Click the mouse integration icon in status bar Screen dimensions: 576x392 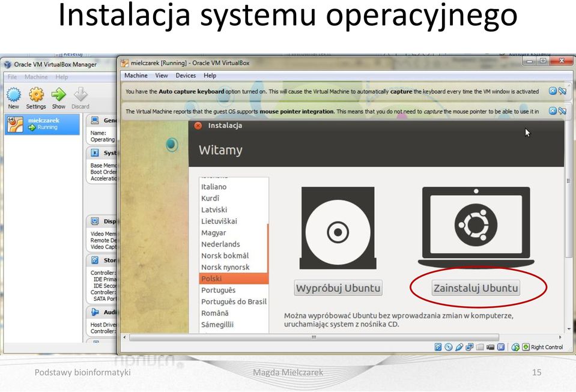515,347
